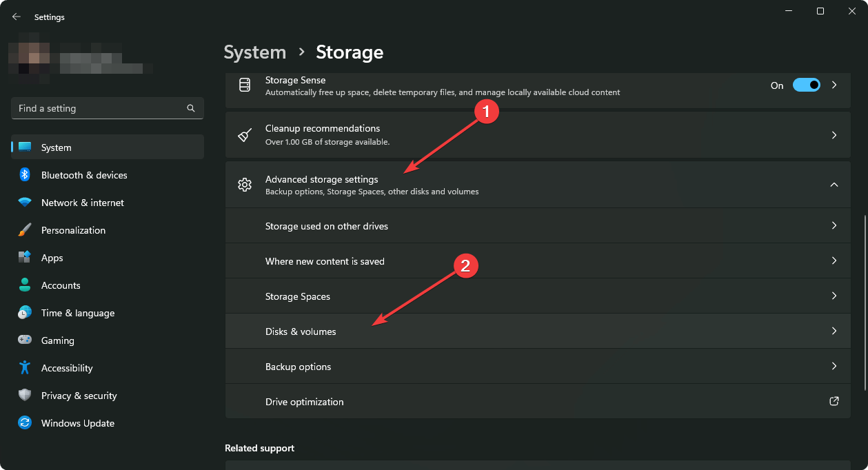Click System in the breadcrumb
Image resolution: width=868 pixels, height=470 pixels.
(x=255, y=52)
